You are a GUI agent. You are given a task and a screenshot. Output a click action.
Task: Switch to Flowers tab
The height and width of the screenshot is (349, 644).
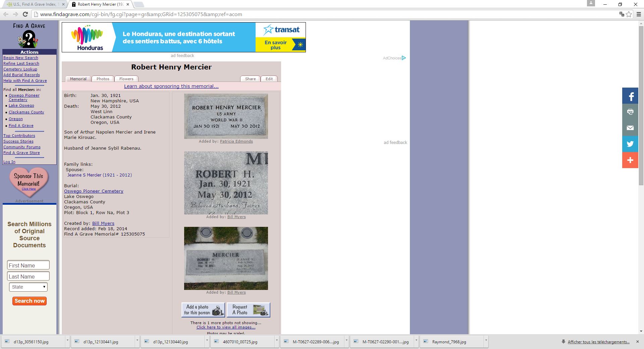(x=126, y=79)
